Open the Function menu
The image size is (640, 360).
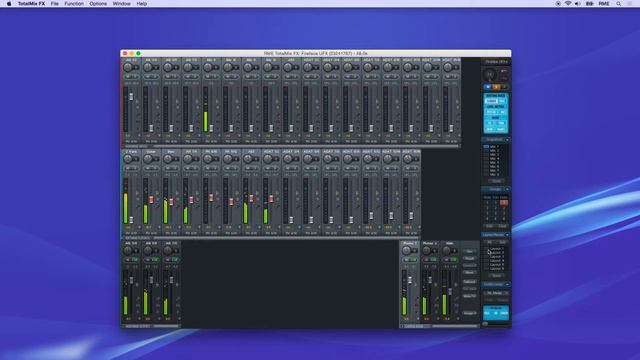click(x=74, y=4)
